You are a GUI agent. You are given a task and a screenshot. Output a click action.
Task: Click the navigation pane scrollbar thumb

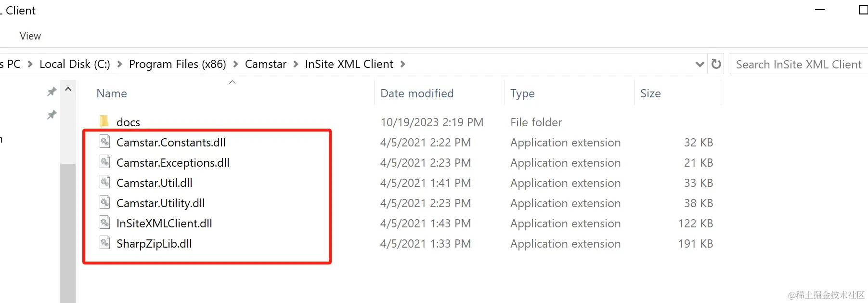(68, 233)
